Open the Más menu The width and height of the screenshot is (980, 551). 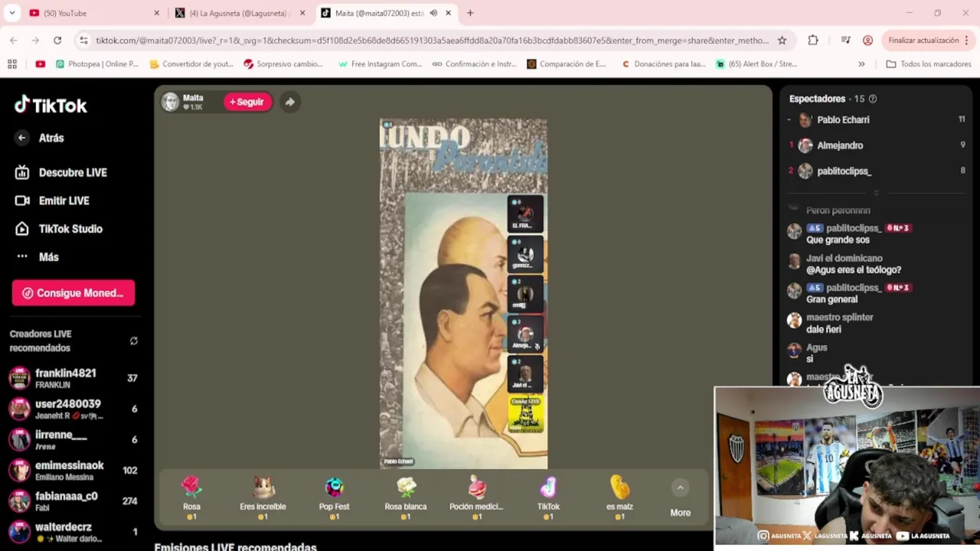coord(37,257)
